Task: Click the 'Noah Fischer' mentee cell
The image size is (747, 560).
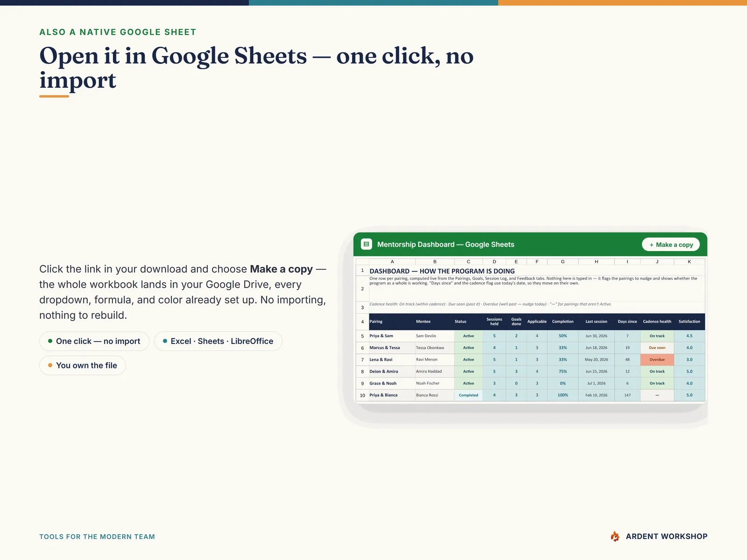Action: [x=435, y=384]
